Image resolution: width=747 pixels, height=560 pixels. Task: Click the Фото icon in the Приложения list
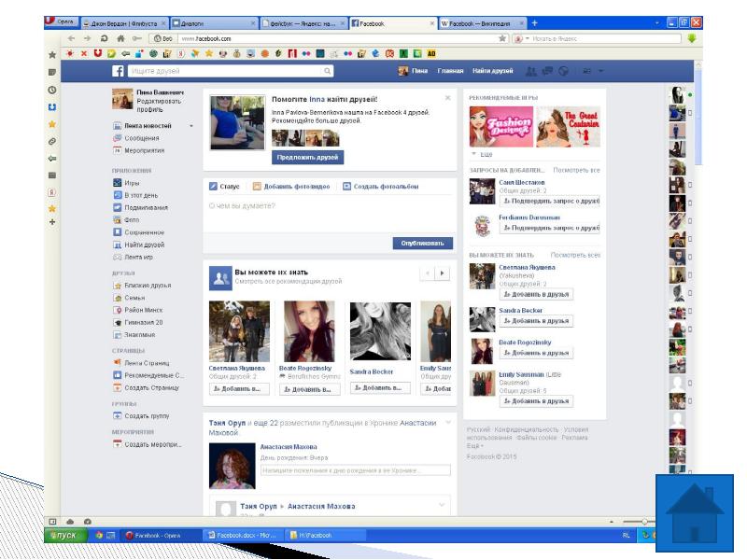pos(118,219)
